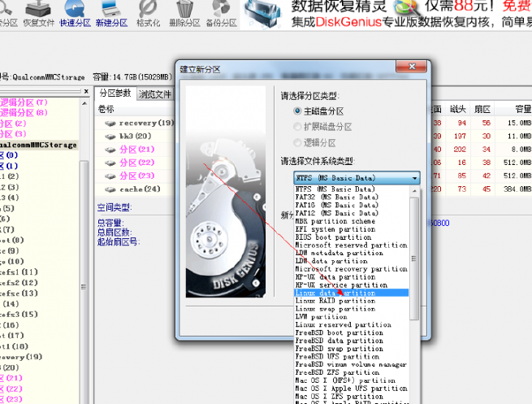The width and height of the screenshot is (532, 404).
Task: Choose NTFS (MS Basic Data) in list
Action: pyautogui.click(x=351, y=189)
